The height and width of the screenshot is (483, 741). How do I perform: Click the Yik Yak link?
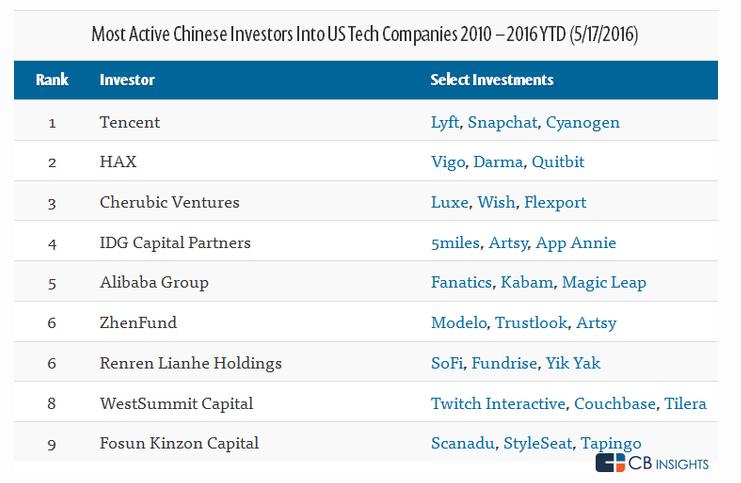point(573,363)
